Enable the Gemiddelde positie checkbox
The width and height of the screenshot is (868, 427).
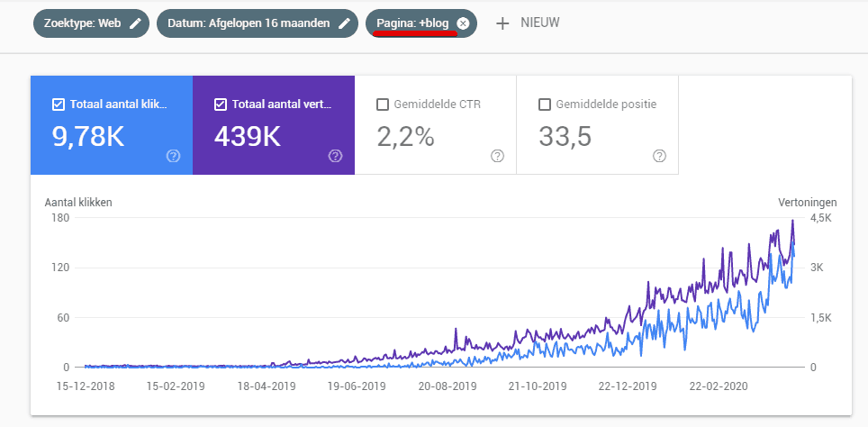pos(544,104)
